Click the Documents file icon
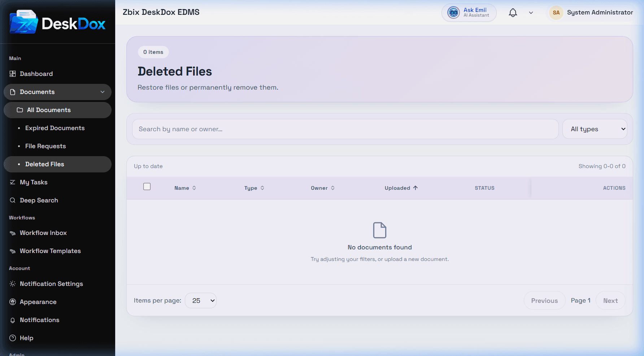Image resolution: width=644 pixels, height=356 pixels. [x=13, y=92]
